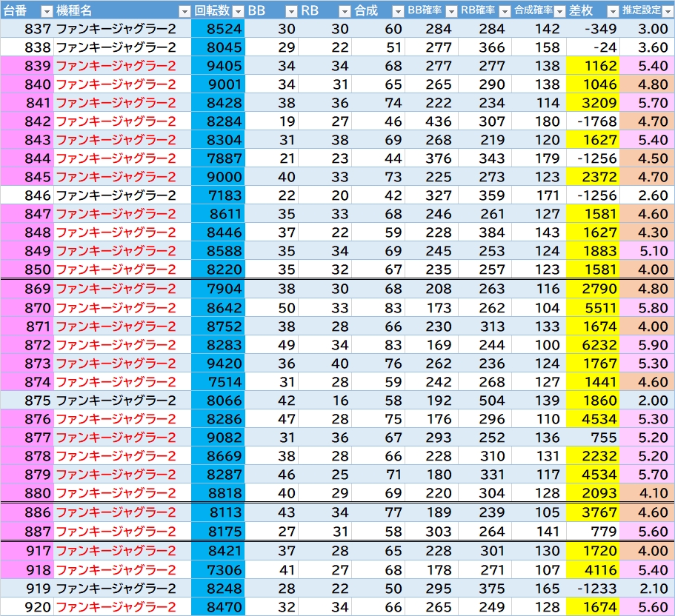Select difference cell showing 3767
The image size is (675, 616).
coord(593,512)
